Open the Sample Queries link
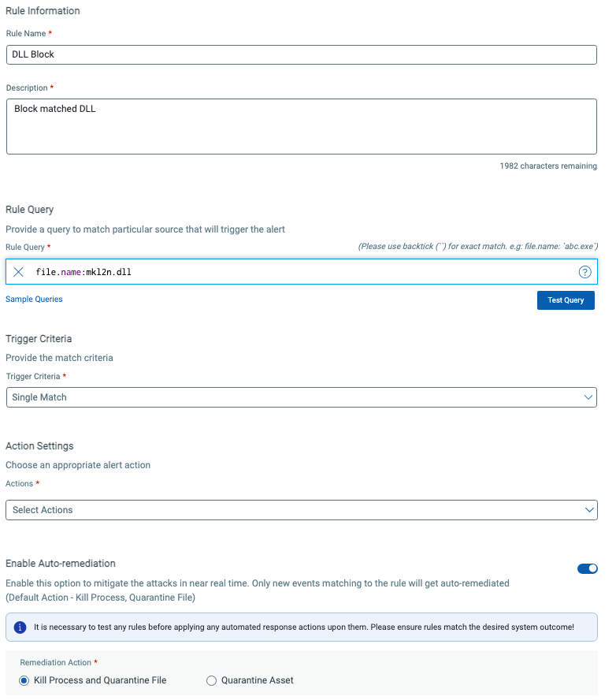616x700 pixels. [x=34, y=300]
